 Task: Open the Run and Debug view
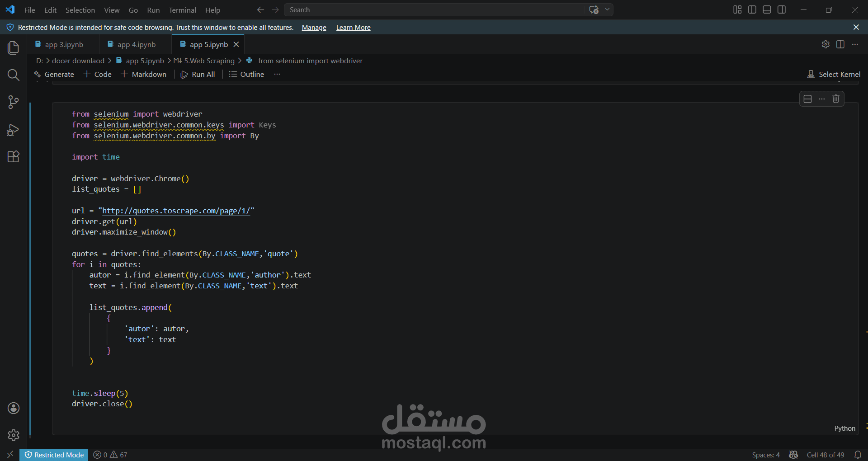pos(13,130)
